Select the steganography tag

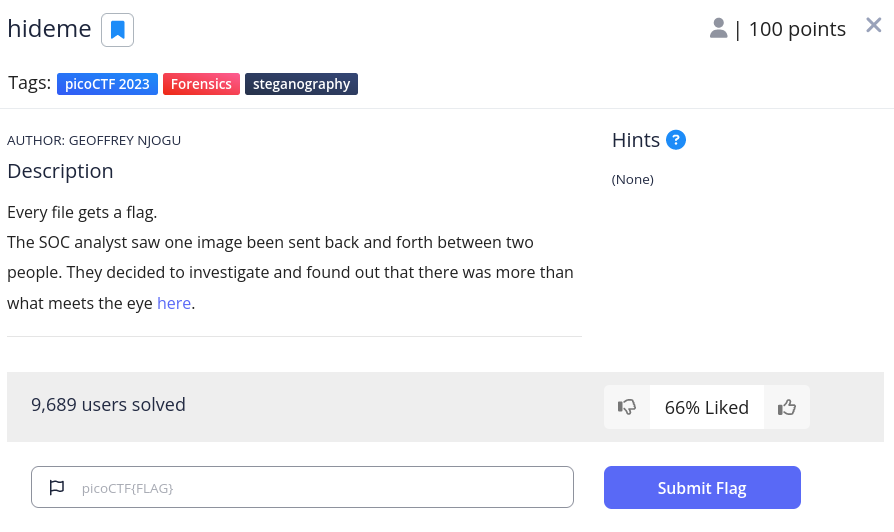point(301,84)
